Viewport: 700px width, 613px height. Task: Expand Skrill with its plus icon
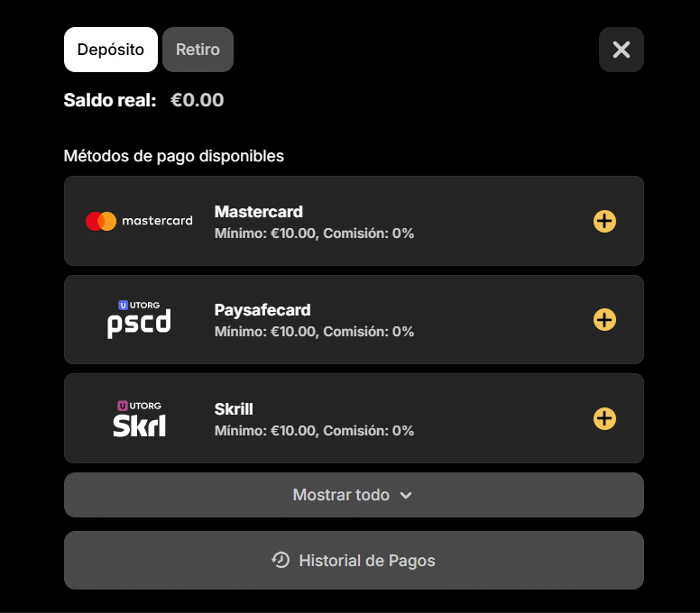pyautogui.click(x=604, y=418)
